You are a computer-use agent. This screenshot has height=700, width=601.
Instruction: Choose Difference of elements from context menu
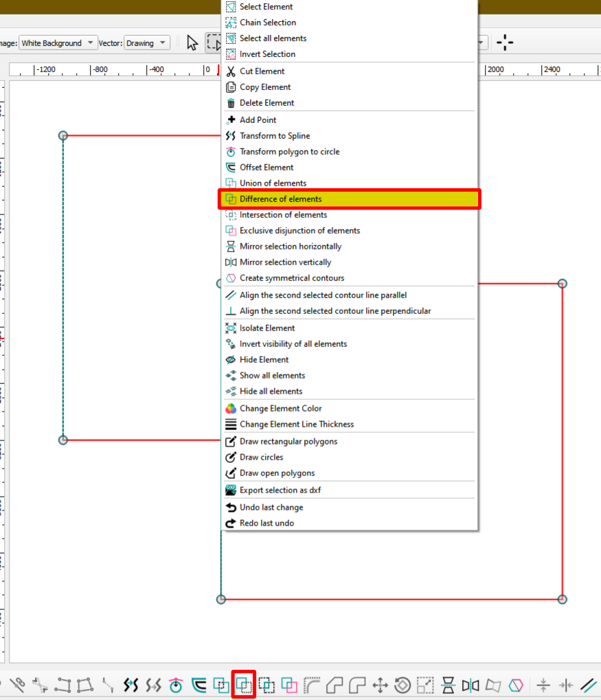pyautogui.click(x=280, y=199)
